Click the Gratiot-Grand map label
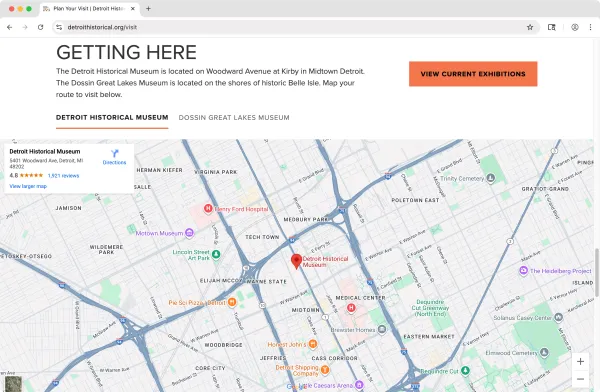Screen dimensions: 600x392 545,189
